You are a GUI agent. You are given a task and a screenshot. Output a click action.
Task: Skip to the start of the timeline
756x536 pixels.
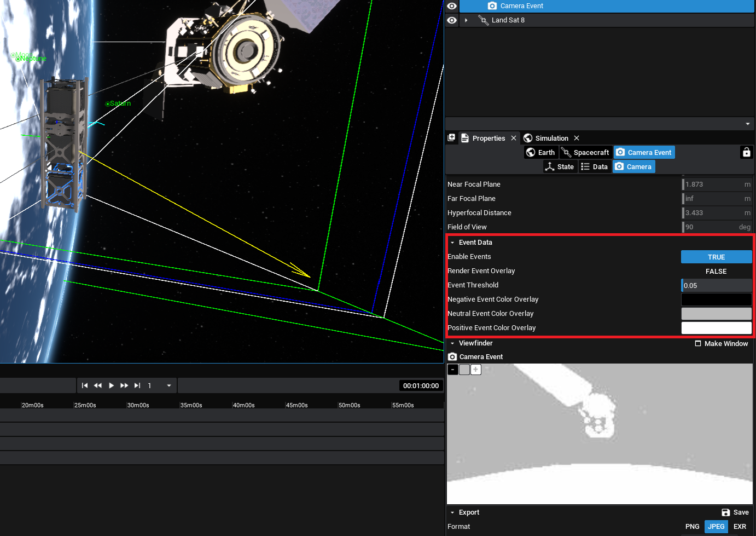click(x=85, y=385)
